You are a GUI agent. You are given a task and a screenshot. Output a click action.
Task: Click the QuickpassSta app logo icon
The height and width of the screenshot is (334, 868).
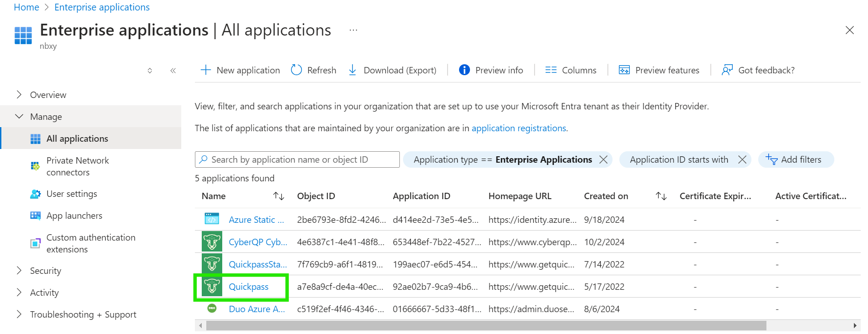point(212,264)
